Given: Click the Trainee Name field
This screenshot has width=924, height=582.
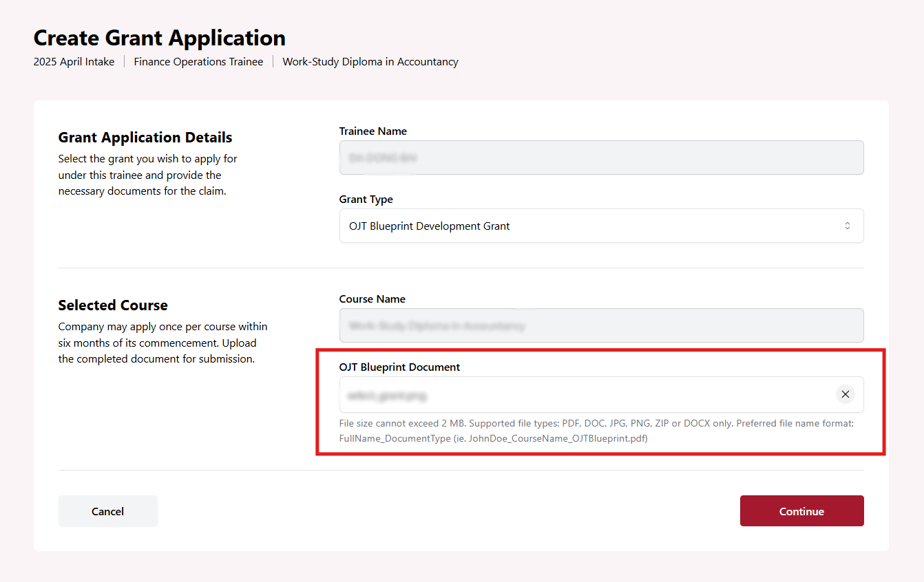Looking at the screenshot, I should 600,158.
